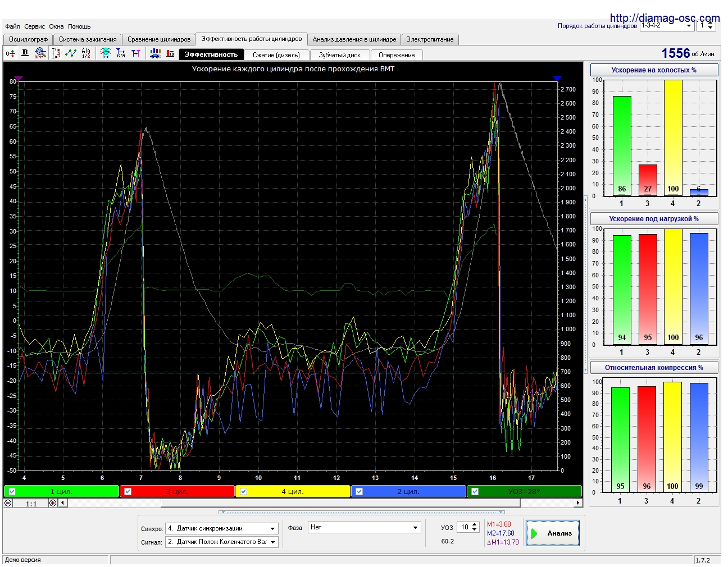Increment the top-right number stepper

point(711,24)
